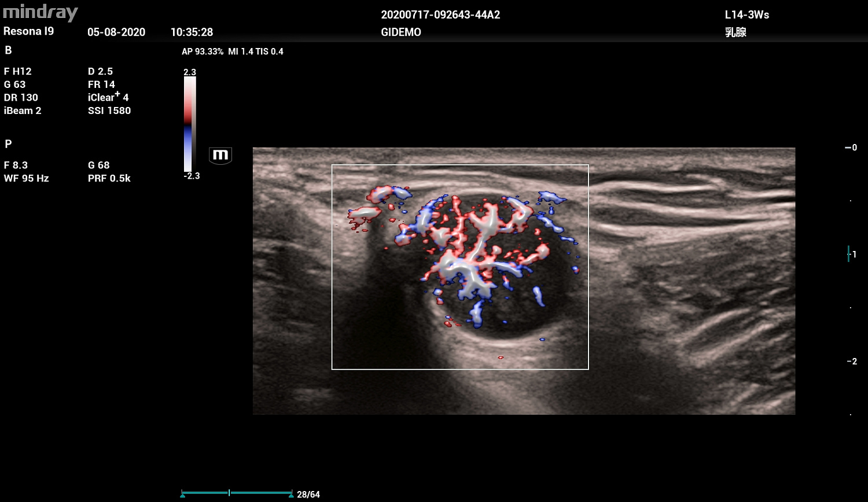Select the B mode parameter label
868x502 pixels.
(x=8, y=50)
